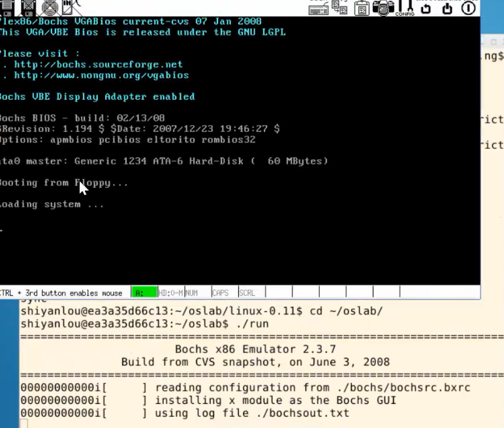Click 'Bochs x86 Emulator 2.3.7' in terminal
Image resolution: width=504 pixels, height=428 pixels.
click(x=255, y=349)
